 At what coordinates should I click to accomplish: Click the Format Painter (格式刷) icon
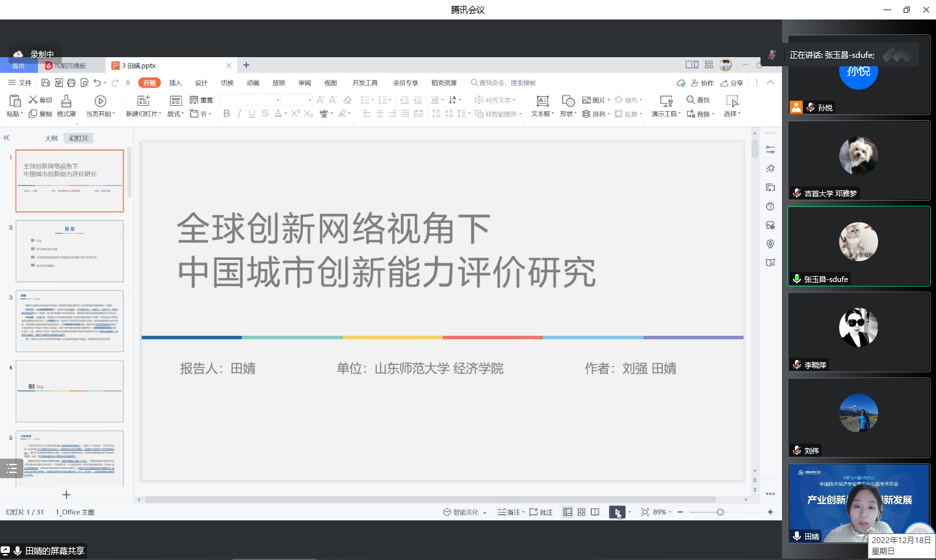[x=66, y=101]
